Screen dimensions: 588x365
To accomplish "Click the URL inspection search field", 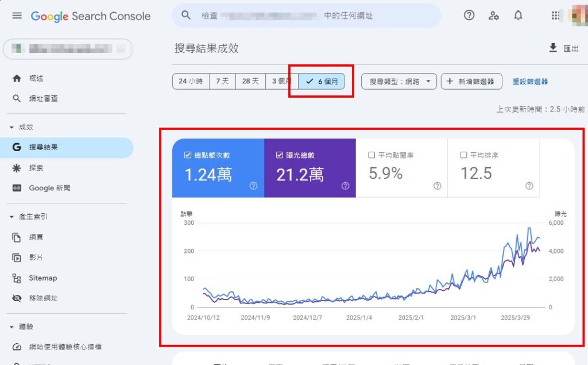I will [307, 16].
